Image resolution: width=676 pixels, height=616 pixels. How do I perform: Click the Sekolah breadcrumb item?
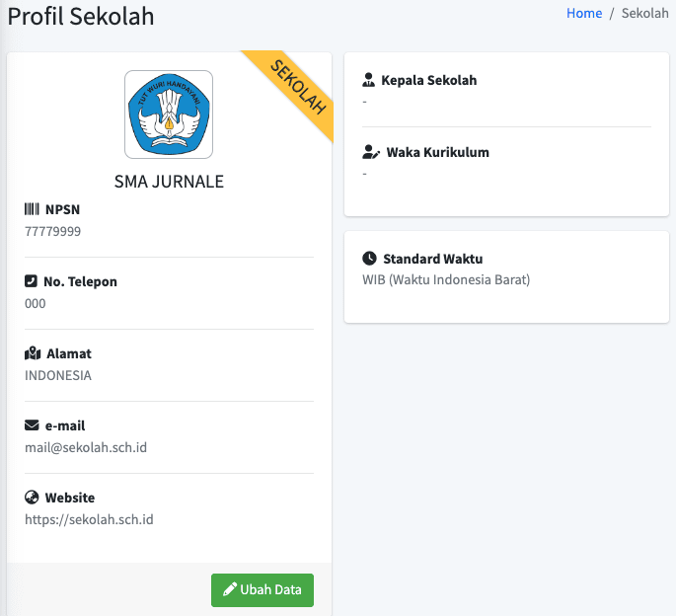(645, 14)
